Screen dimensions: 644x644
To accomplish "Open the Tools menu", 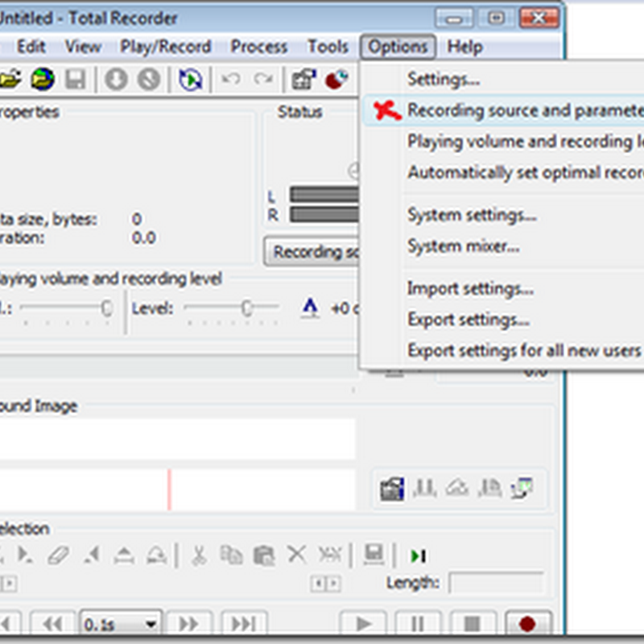I will 328,47.
